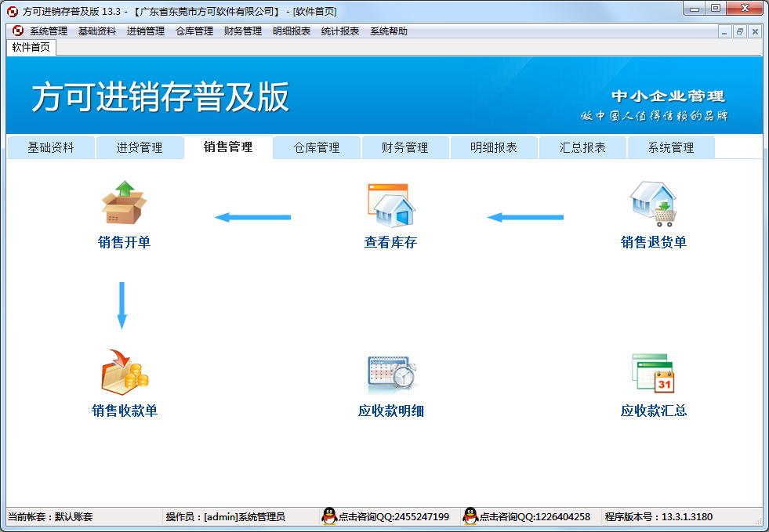Open the 销售收款单 coins icon
The width and height of the screenshot is (769, 532).
click(125, 372)
